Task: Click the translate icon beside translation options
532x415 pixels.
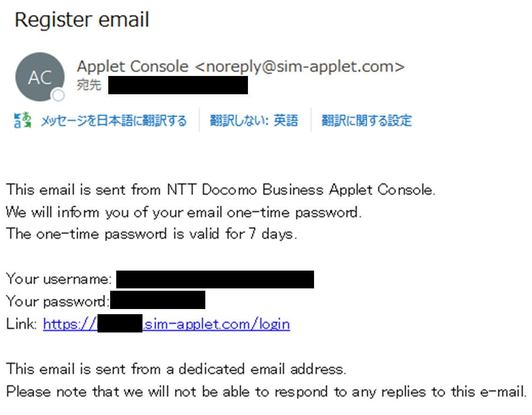Action: tap(22, 121)
